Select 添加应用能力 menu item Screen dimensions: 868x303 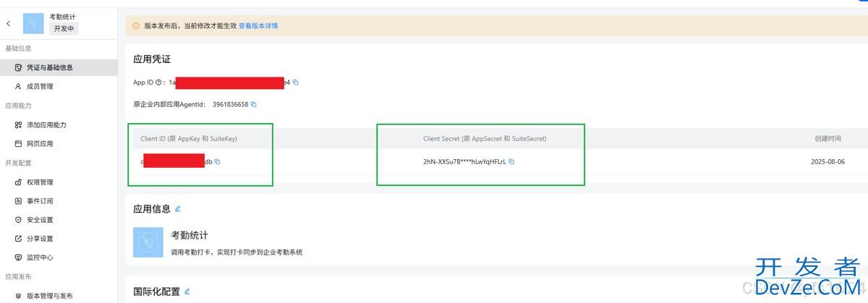coord(46,124)
